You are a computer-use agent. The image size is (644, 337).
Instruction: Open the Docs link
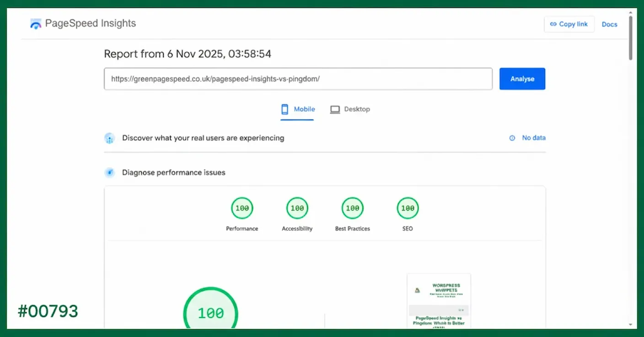(x=609, y=24)
